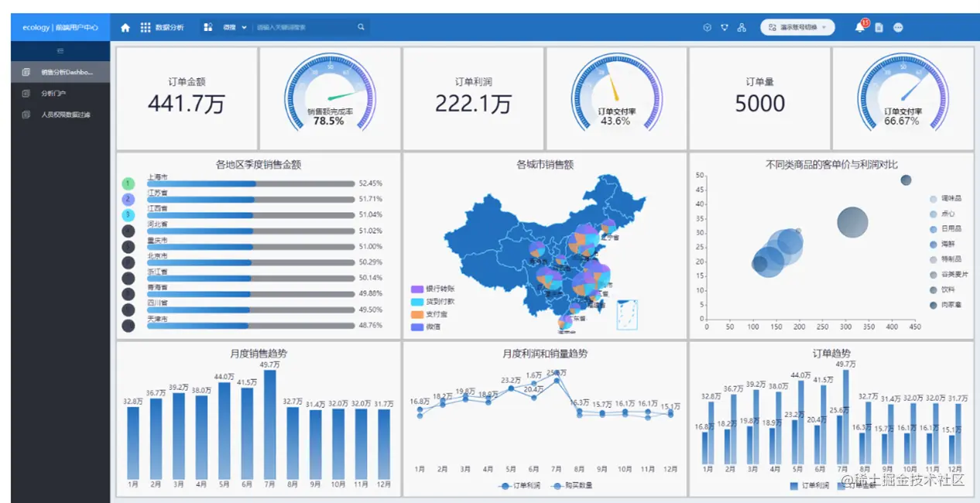Click the 5000 order count value
The image size is (980, 503).
[x=759, y=104]
